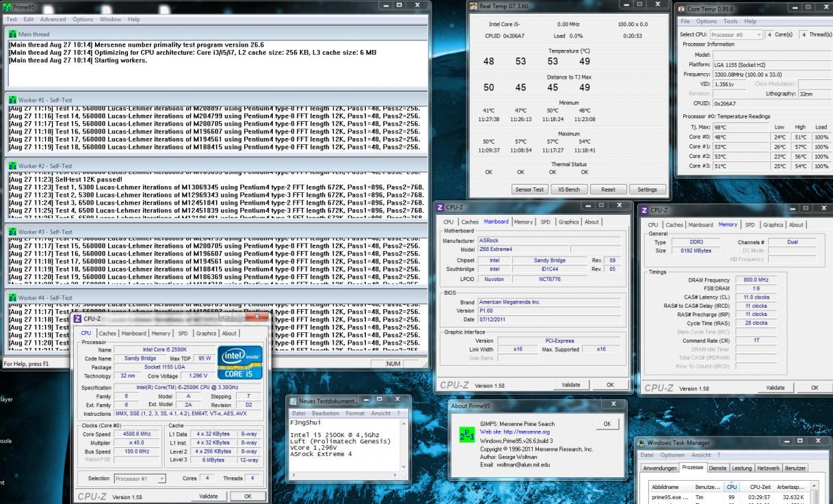Click Validate in CPU-Z Mainboard window

tap(570, 385)
